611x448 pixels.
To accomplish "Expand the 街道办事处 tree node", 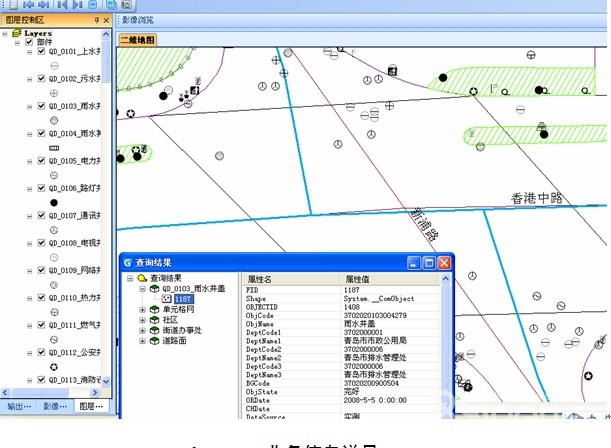I will 143,329.
